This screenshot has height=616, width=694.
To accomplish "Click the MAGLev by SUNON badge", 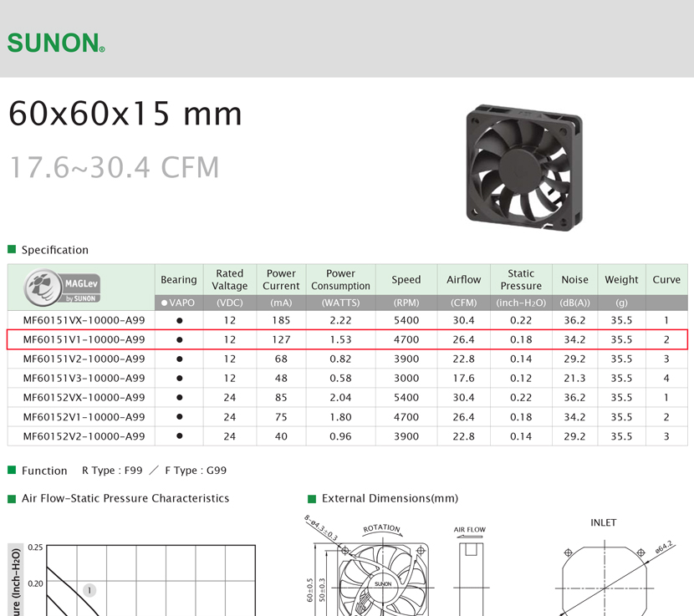I will tap(62, 288).
